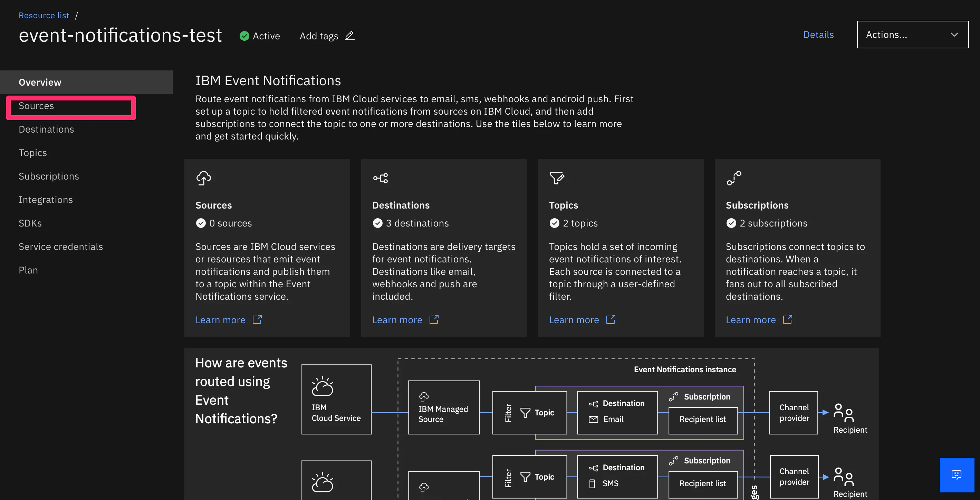
Task: Click the Topics tile filter icon
Action: click(x=557, y=178)
